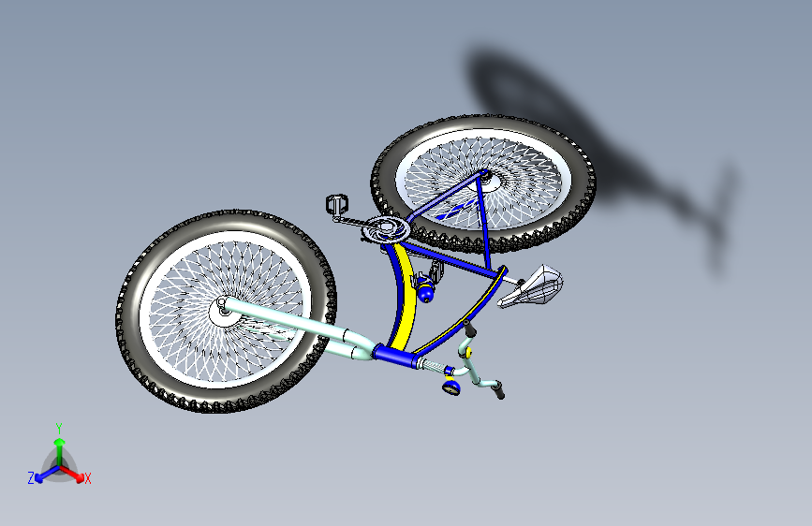The width and height of the screenshot is (812, 526).
Task: Click the green Y axis of the triad
Action: click(x=60, y=451)
